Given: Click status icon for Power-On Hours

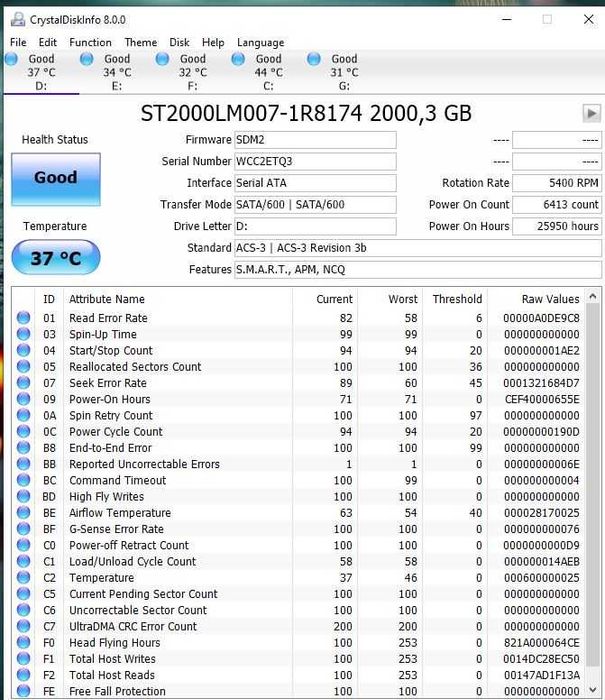Looking at the screenshot, I should [23, 399].
